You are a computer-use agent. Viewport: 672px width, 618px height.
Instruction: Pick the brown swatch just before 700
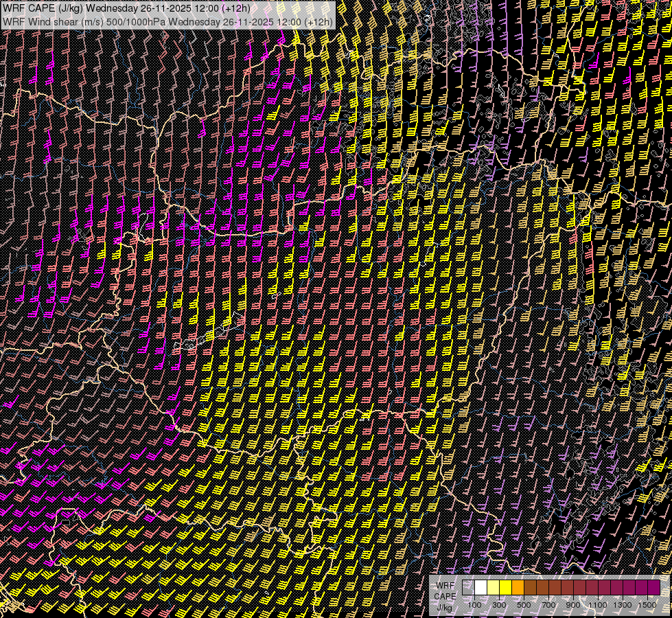coord(542,588)
